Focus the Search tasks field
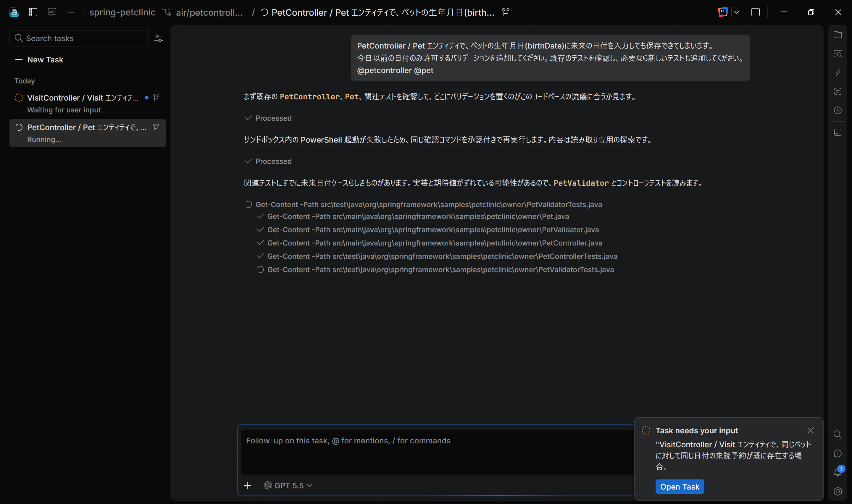The height and width of the screenshot is (504, 852). pos(79,38)
